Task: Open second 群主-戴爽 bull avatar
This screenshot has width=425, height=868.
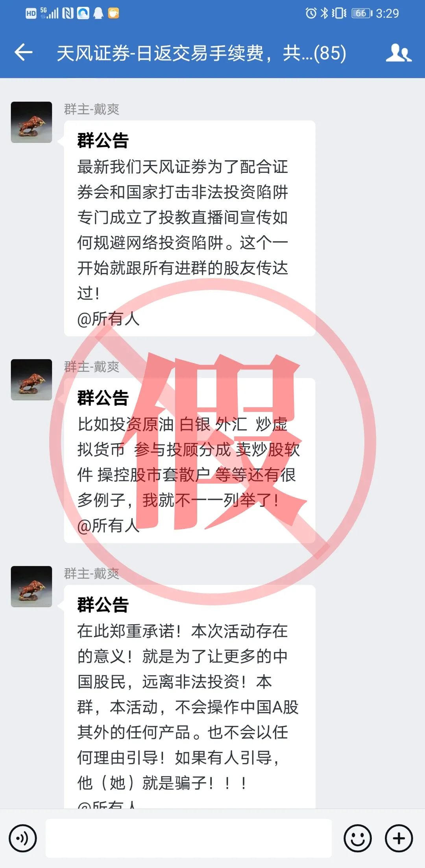Action: click(x=31, y=380)
